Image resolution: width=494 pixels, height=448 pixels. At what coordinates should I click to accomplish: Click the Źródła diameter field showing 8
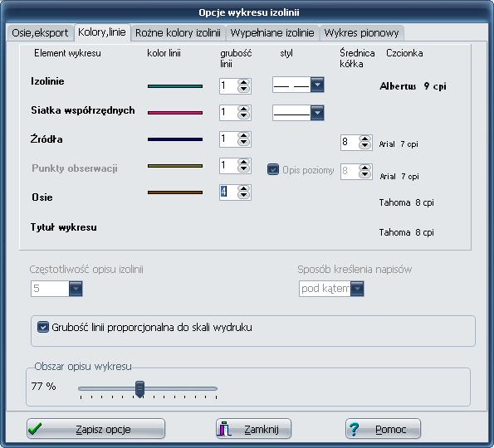(350, 143)
